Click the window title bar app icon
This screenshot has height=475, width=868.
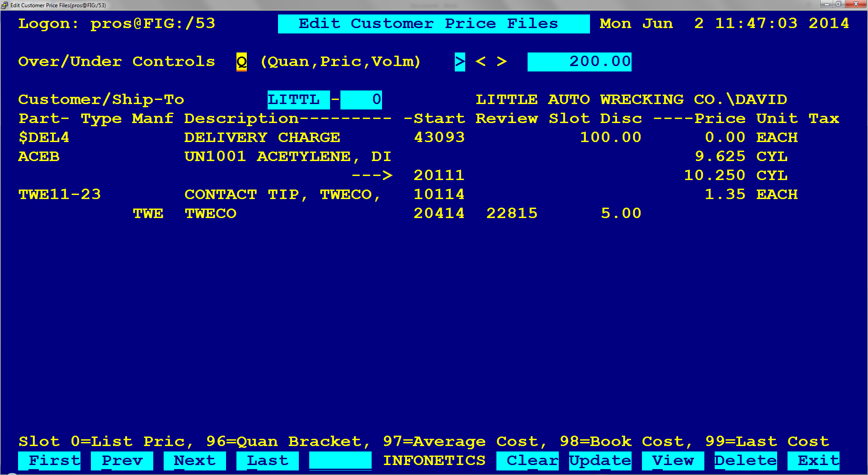5,5
